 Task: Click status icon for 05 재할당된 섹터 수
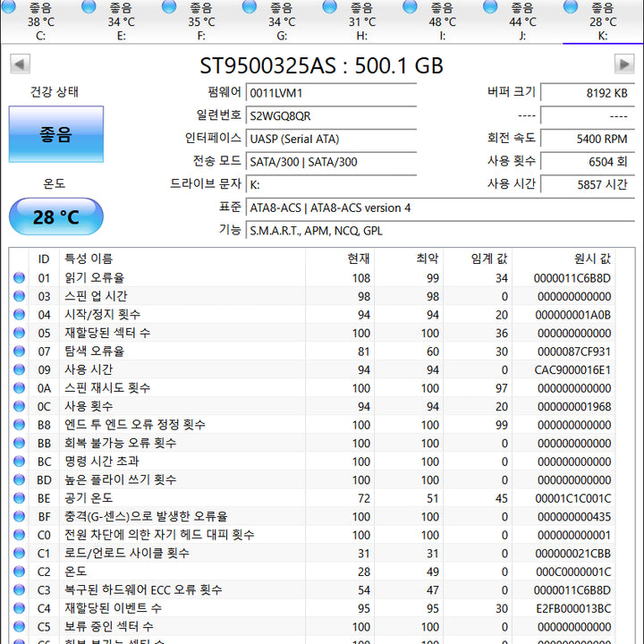(20, 333)
